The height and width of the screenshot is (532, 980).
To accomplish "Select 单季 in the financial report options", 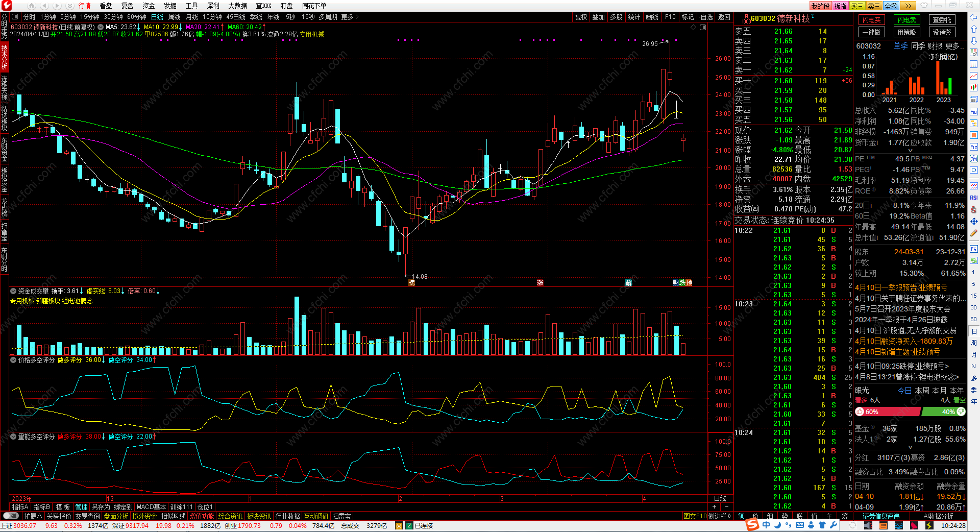I will point(900,46).
